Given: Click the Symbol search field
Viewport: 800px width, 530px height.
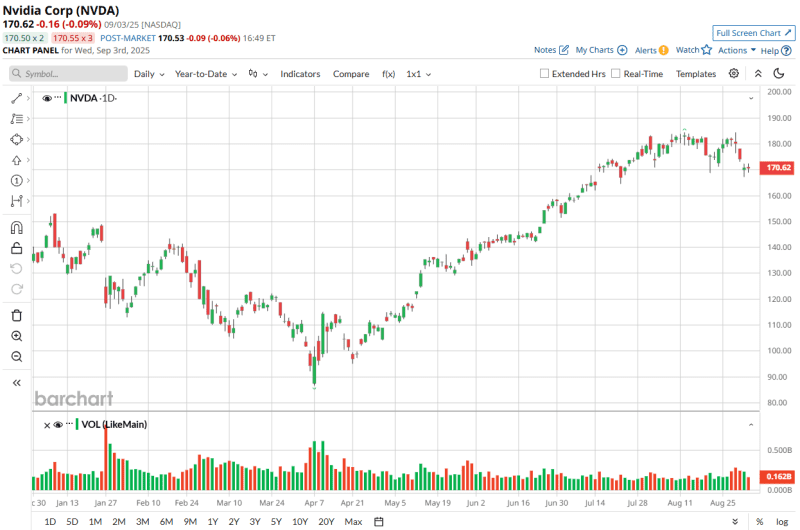Looking at the screenshot, I should click(x=70, y=74).
